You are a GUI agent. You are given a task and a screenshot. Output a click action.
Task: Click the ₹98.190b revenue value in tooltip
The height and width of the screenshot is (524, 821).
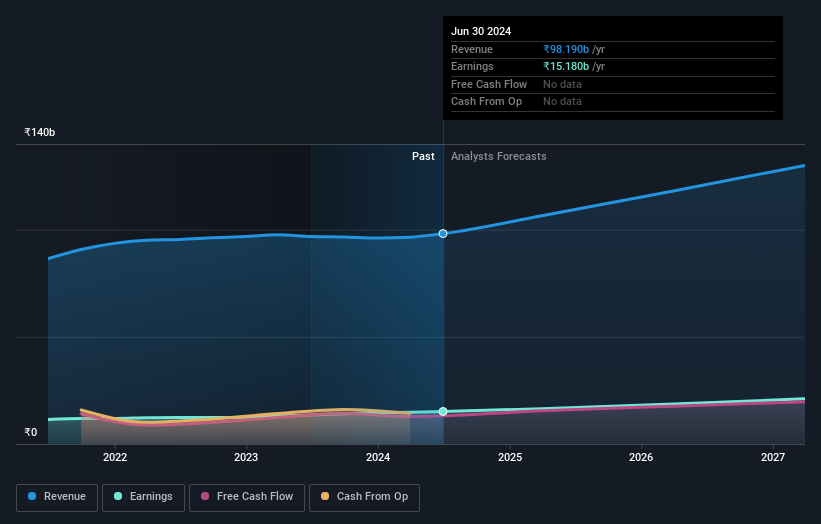pyautogui.click(x=566, y=49)
